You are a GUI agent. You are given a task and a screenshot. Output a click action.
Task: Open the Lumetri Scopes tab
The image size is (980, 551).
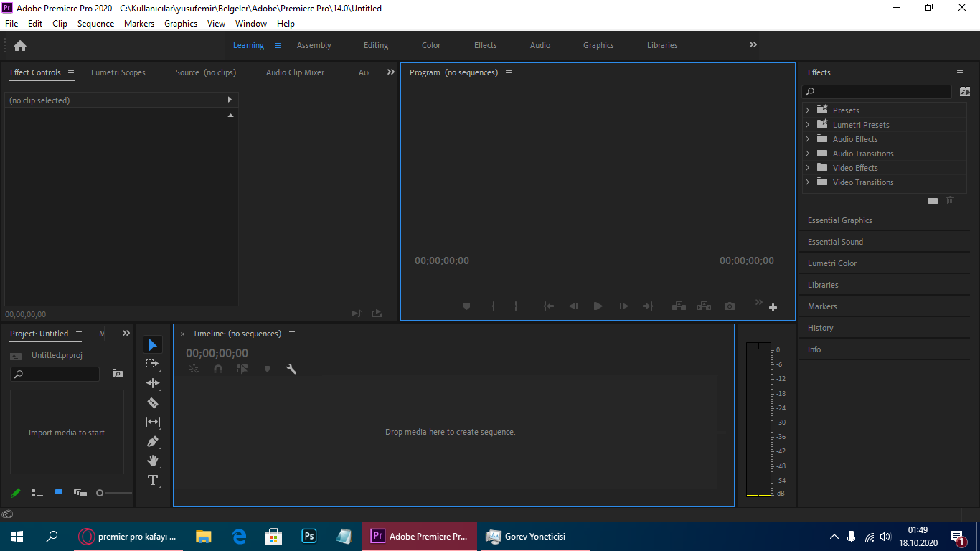coord(118,72)
